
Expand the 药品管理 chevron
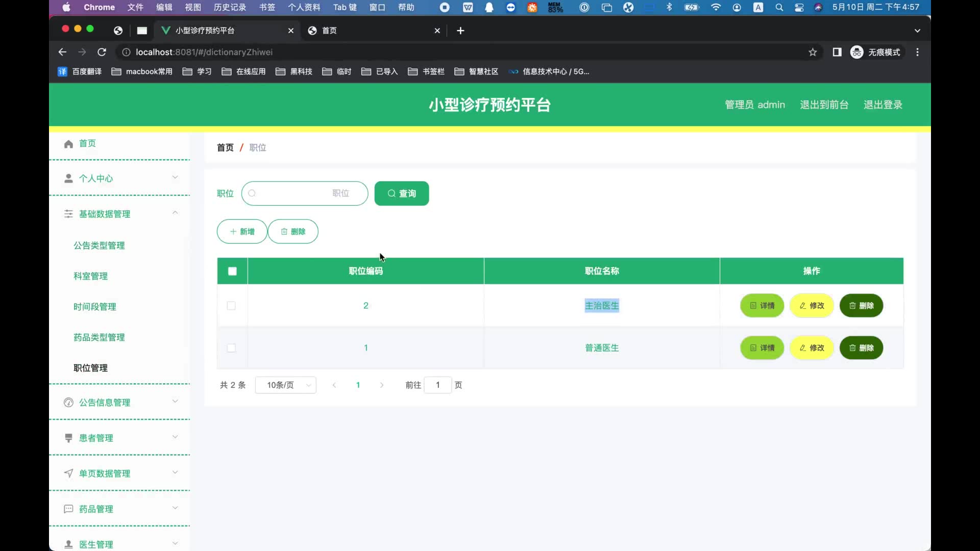pos(175,508)
